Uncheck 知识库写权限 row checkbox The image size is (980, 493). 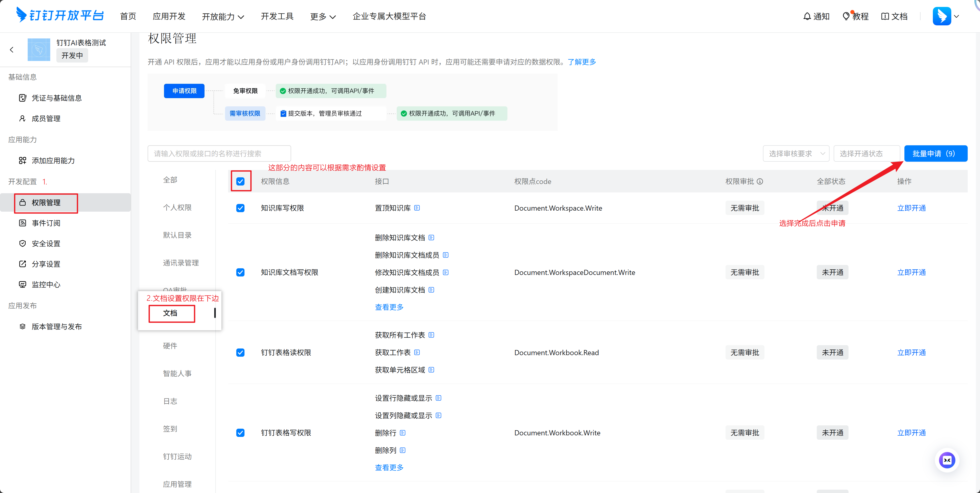click(x=240, y=208)
